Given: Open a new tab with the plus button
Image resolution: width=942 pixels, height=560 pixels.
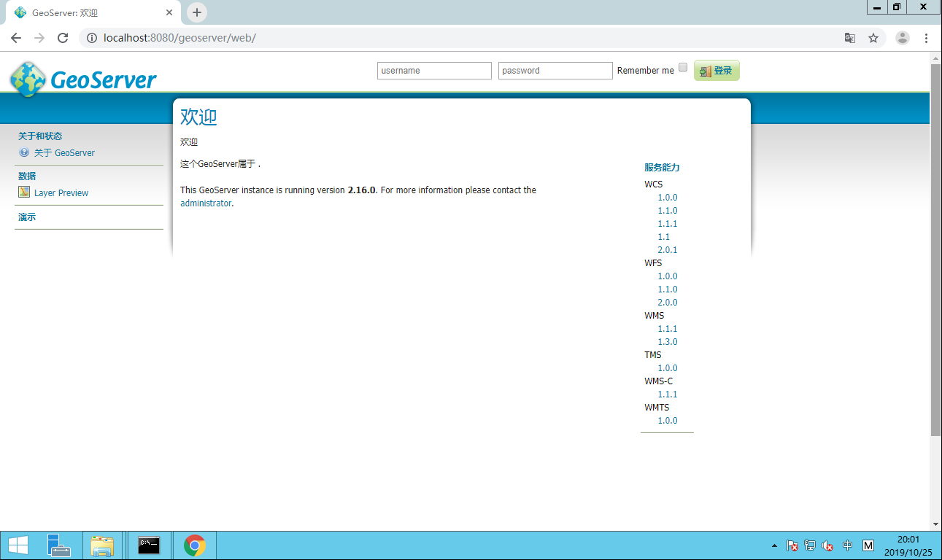Looking at the screenshot, I should coord(197,12).
